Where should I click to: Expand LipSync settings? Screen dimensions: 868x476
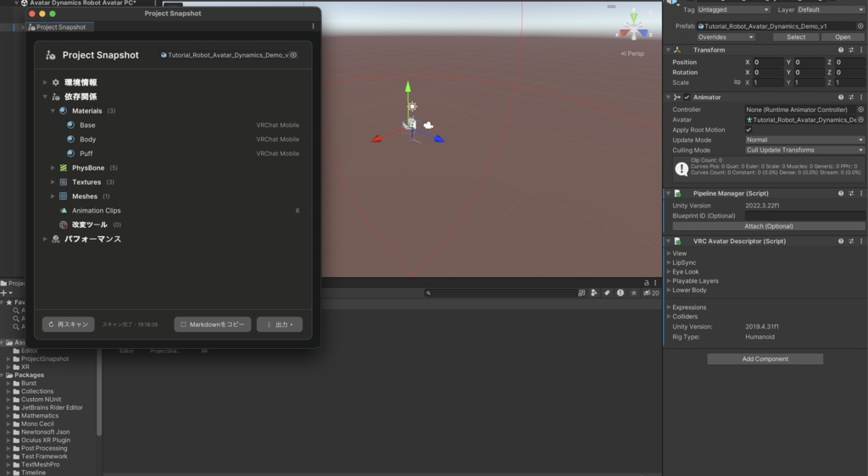coord(669,263)
